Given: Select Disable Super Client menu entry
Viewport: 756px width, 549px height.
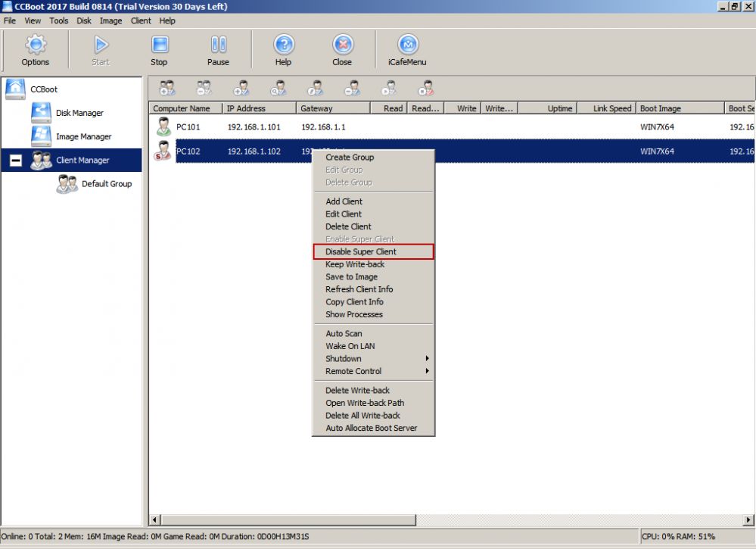Looking at the screenshot, I should (374, 251).
